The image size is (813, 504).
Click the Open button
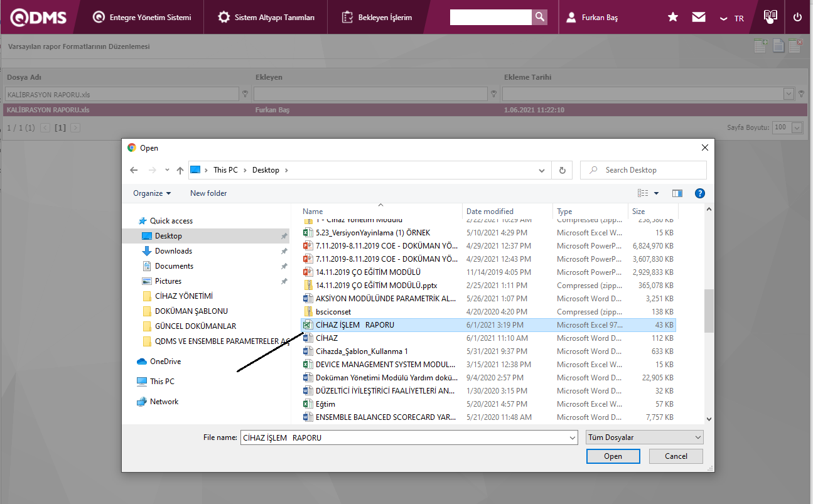(613, 456)
